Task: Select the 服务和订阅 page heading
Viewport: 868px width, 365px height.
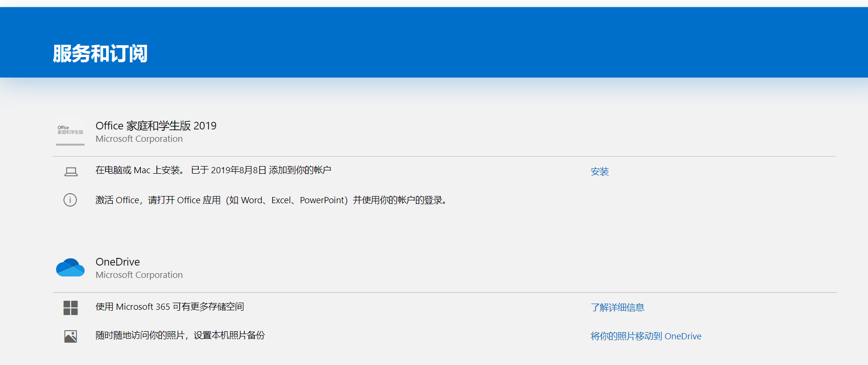Action: pyautogui.click(x=100, y=53)
